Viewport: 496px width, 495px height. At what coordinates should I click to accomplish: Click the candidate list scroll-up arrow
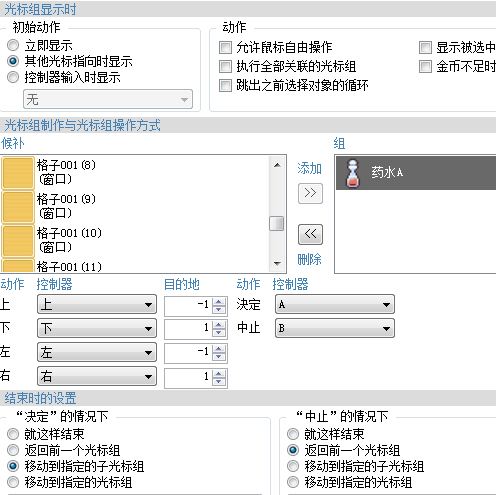point(277,165)
